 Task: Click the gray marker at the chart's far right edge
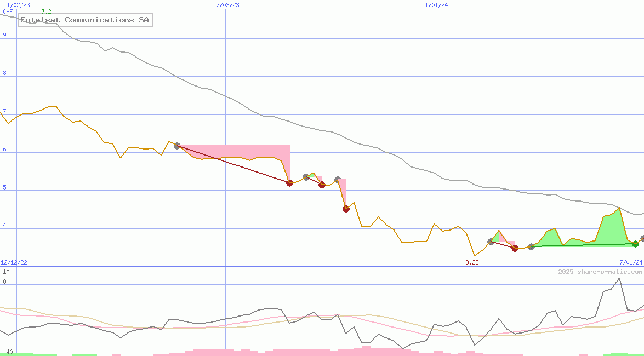coord(643,239)
